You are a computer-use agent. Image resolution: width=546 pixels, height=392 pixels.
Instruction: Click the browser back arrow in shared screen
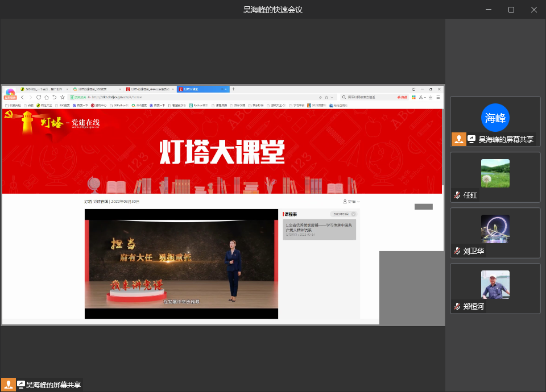(x=23, y=98)
